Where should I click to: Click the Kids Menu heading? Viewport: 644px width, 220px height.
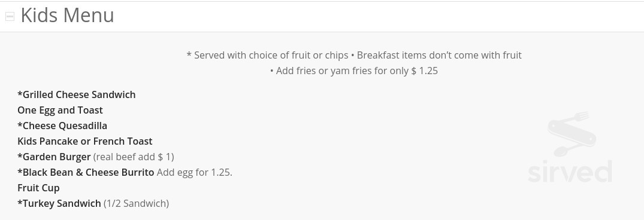point(67,16)
